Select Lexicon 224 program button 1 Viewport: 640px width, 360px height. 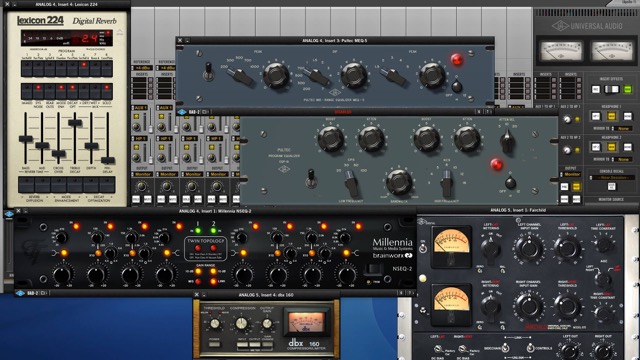(x=27, y=69)
